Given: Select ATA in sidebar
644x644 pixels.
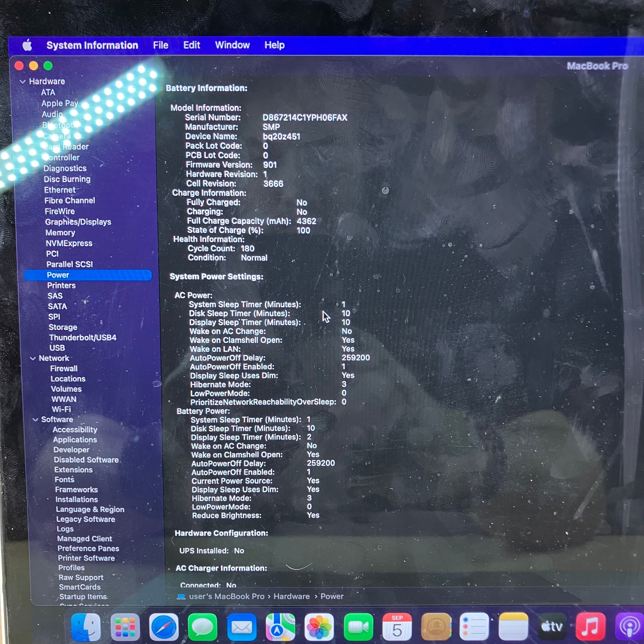Looking at the screenshot, I should [48, 92].
